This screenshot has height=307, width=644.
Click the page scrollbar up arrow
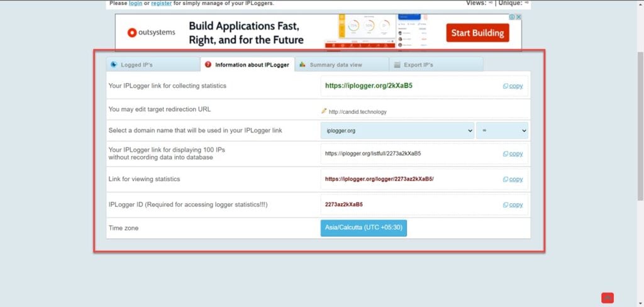point(640,3)
